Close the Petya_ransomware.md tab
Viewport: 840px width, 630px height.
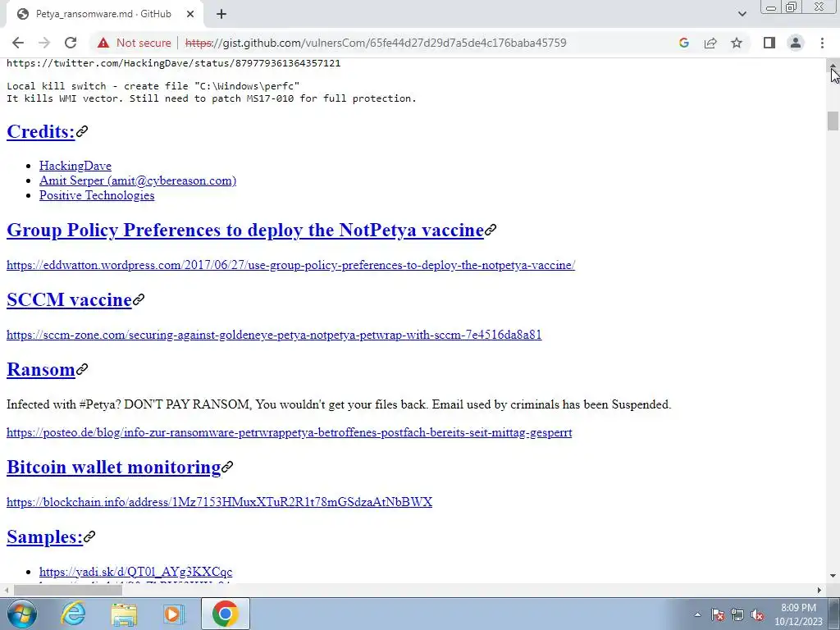point(190,14)
